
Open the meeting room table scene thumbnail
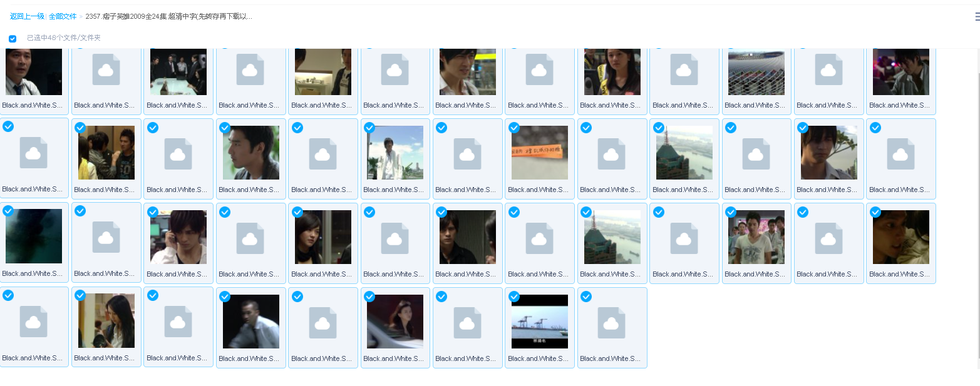(178, 71)
